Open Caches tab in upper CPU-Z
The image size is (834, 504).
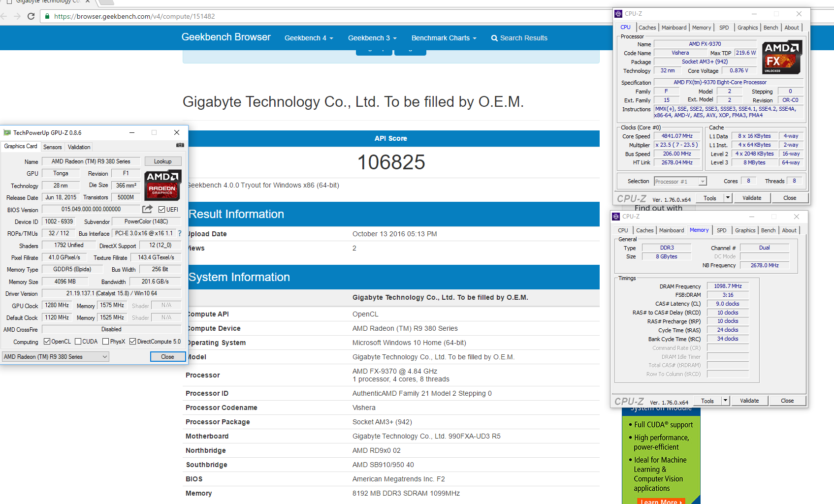(647, 28)
